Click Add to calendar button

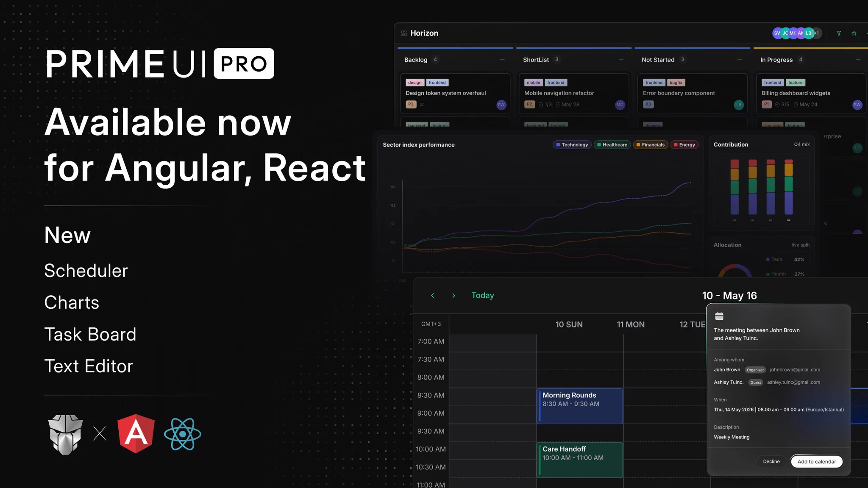817,462
